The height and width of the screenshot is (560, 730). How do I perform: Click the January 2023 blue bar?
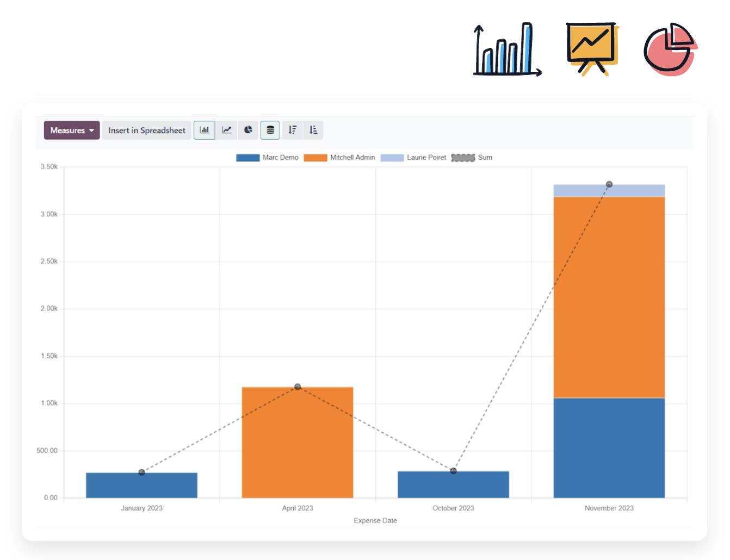point(141,486)
